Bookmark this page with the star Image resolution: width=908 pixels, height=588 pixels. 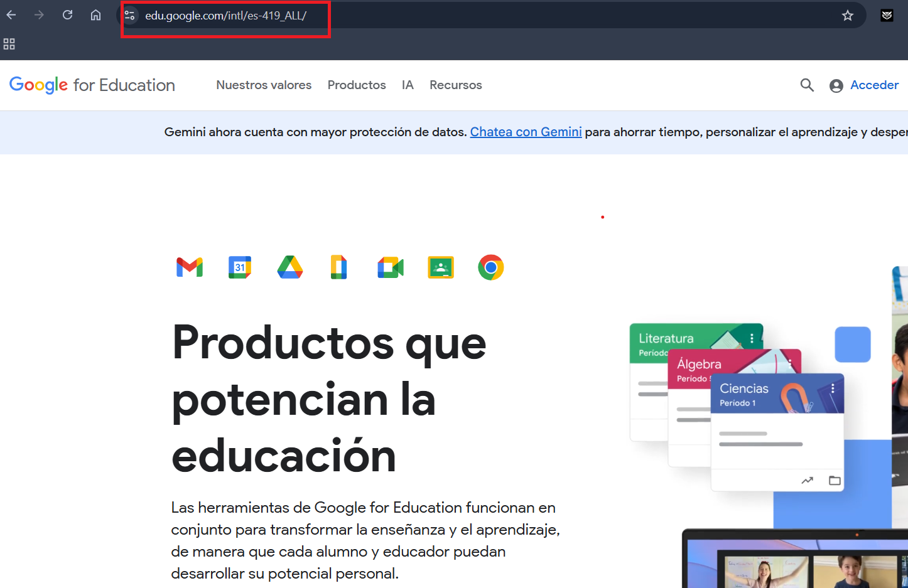tap(848, 16)
